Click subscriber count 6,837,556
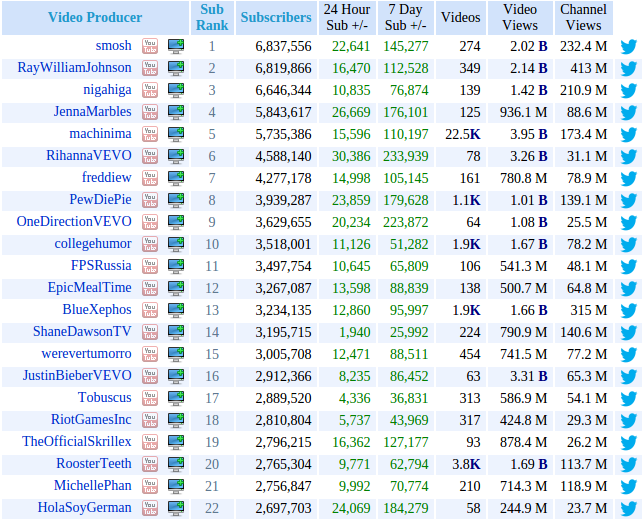Viewport: 642px width, 519px height. 283,47
